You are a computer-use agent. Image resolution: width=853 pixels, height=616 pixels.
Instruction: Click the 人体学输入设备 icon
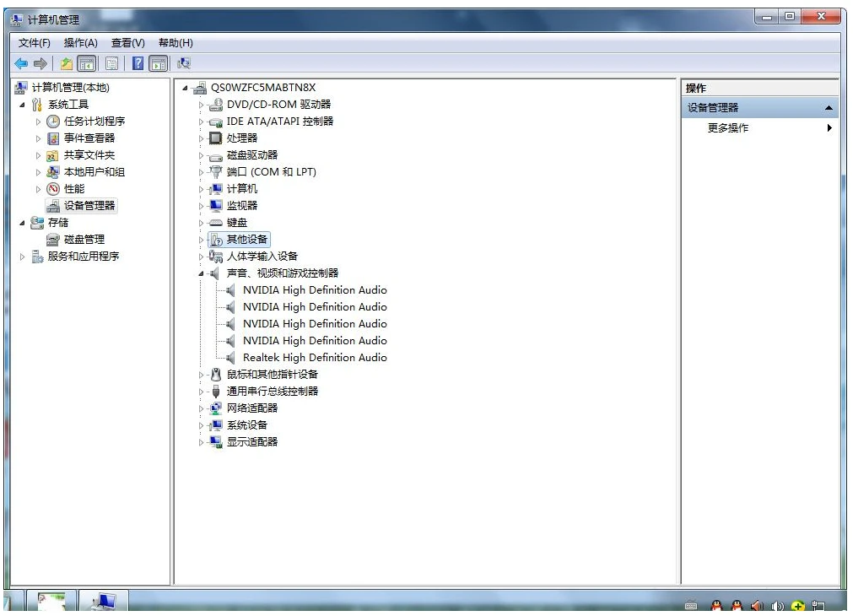tap(216, 257)
